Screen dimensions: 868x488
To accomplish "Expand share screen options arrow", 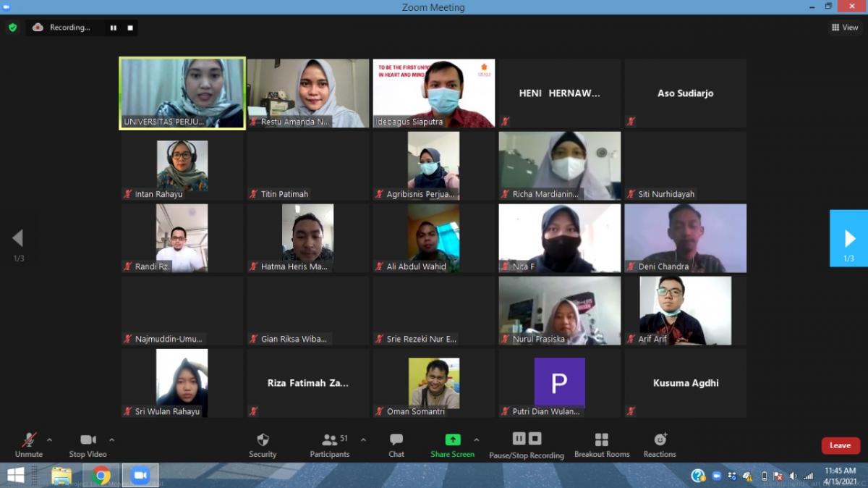I will (x=476, y=439).
